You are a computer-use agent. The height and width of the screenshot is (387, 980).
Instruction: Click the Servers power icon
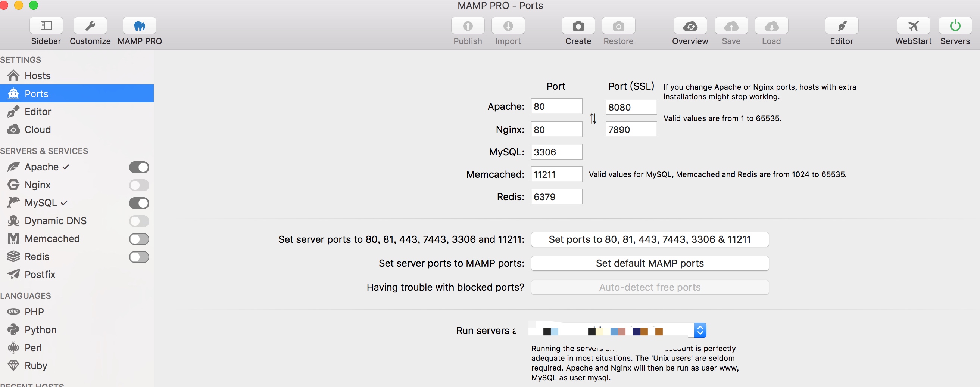tap(955, 25)
